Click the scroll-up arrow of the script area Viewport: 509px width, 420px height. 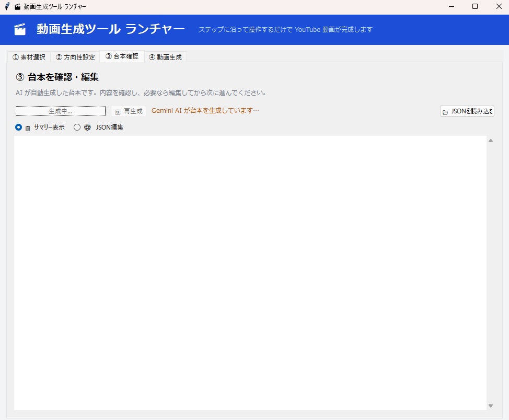pyautogui.click(x=491, y=141)
